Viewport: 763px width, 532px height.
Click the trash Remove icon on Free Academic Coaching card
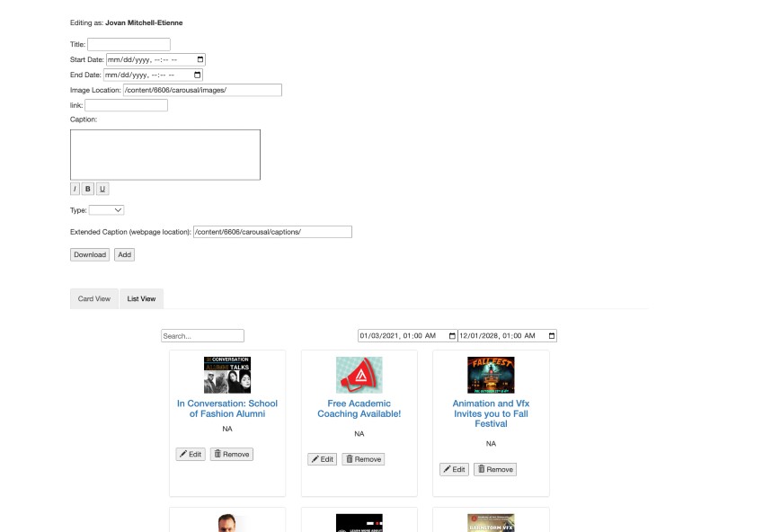click(x=350, y=458)
